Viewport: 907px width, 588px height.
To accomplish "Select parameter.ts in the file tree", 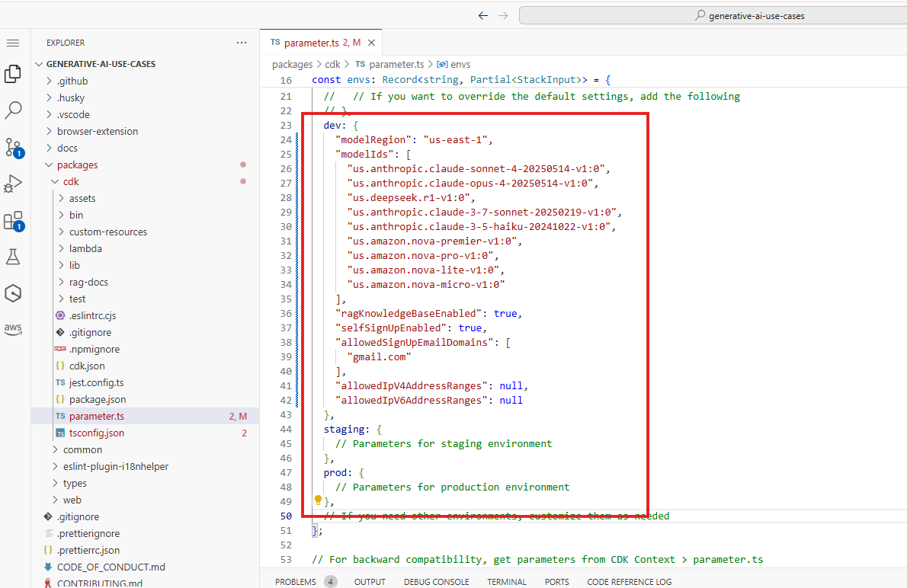I will [145, 417].
